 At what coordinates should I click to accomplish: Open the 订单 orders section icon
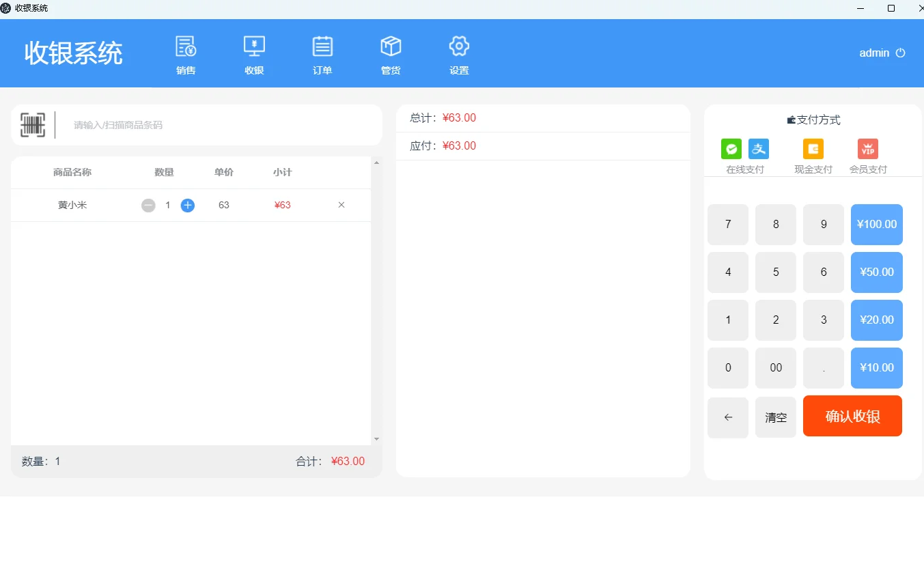[322, 46]
